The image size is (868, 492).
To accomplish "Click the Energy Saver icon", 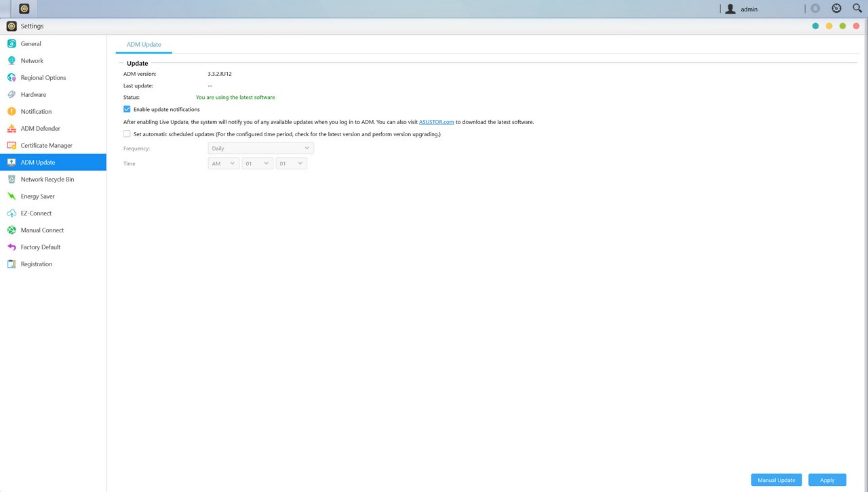I will [x=12, y=196].
